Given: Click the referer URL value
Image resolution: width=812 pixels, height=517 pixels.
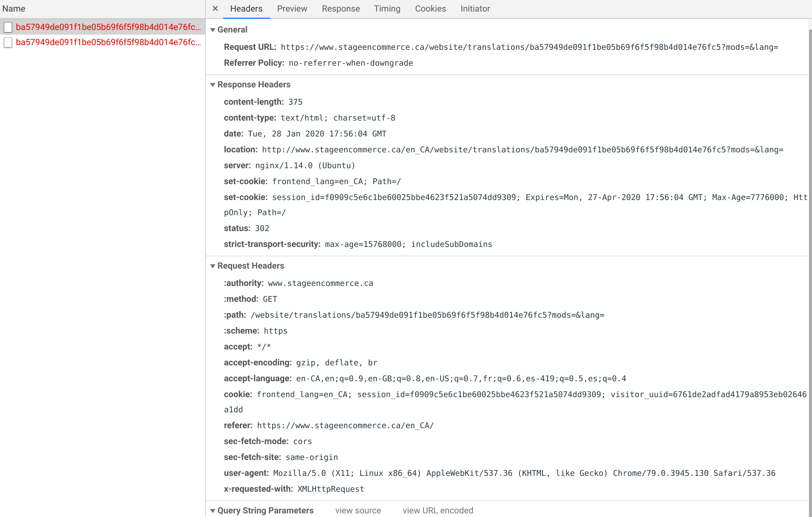Looking at the screenshot, I should (345, 426).
